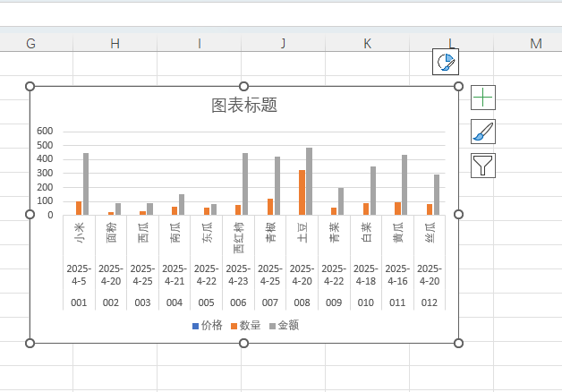Viewport: 562px width, 392px height.
Task: Select the gray 金额 bar for 西红柿
Action: click(x=245, y=184)
